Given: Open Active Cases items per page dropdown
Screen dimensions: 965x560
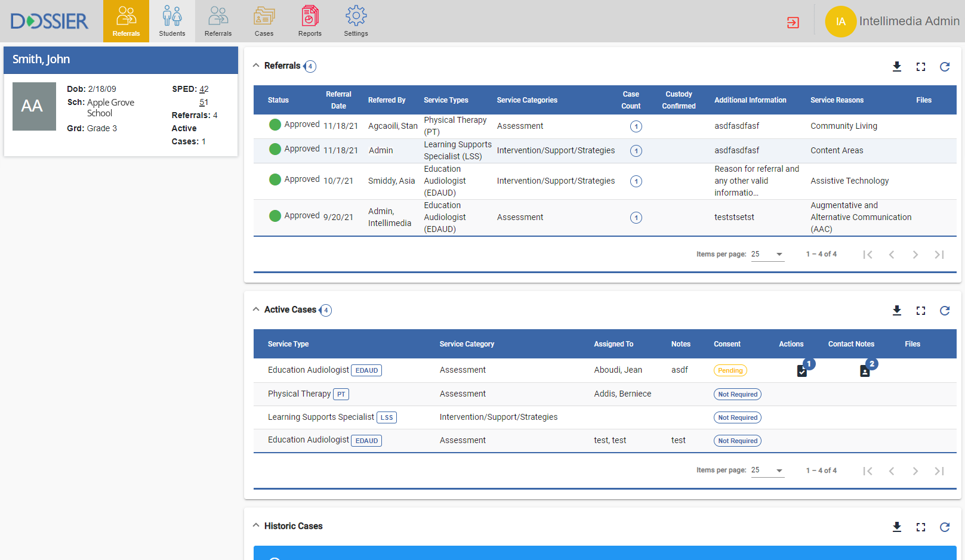Looking at the screenshot, I should coord(767,471).
